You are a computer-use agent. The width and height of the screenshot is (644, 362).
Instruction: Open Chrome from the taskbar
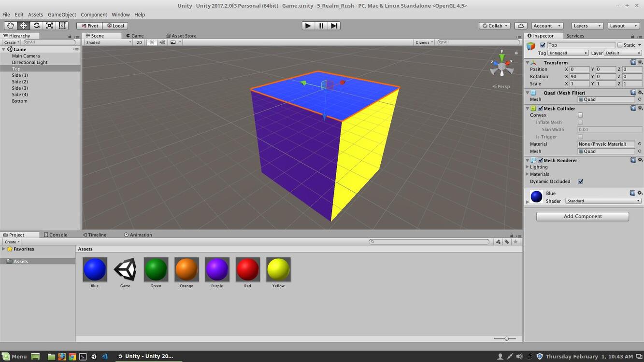(72, 357)
